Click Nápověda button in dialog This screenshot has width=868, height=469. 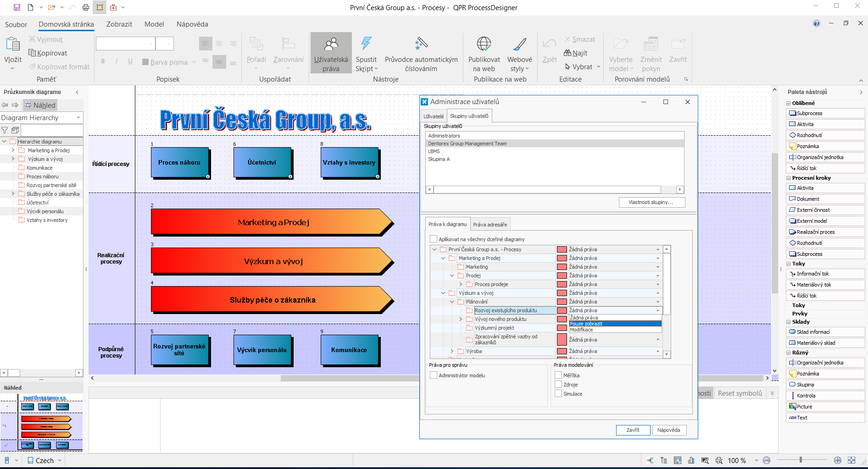click(669, 430)
